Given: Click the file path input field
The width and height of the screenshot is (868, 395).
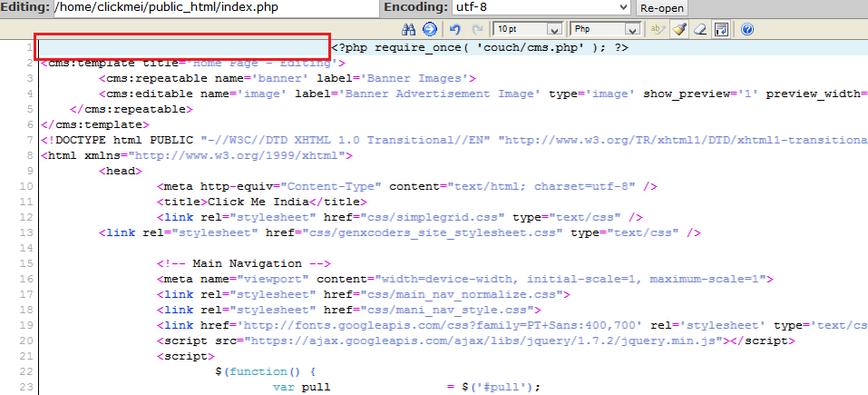Looking at the screenshot, I should tap(215, 7).
